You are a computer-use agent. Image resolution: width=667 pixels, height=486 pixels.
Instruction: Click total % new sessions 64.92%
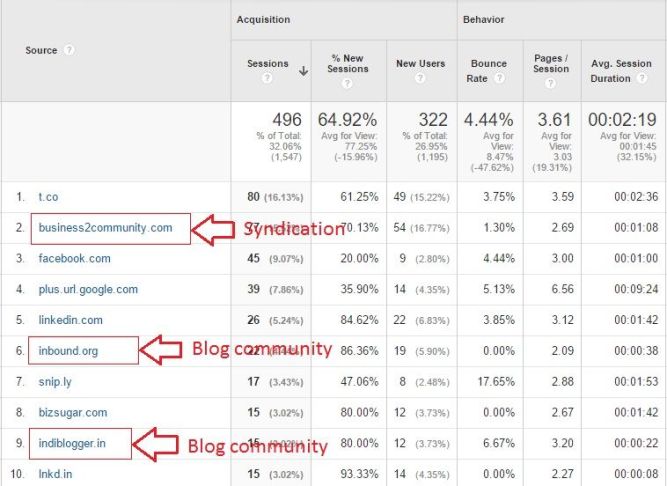point(348,119)
